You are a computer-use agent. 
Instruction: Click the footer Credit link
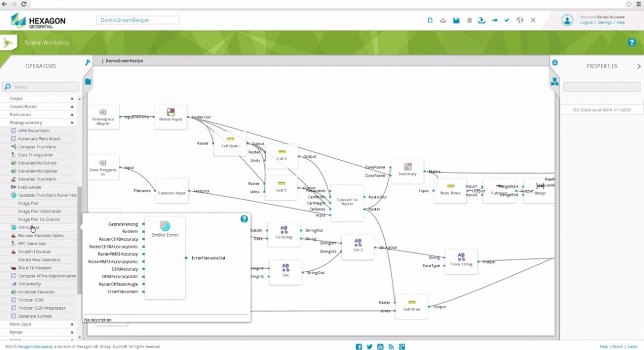pyautogui.click(x=632, y=347)
